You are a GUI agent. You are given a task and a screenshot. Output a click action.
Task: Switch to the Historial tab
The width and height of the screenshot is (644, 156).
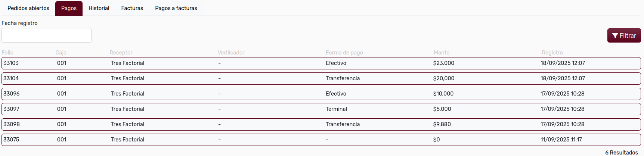pos(99,8)
